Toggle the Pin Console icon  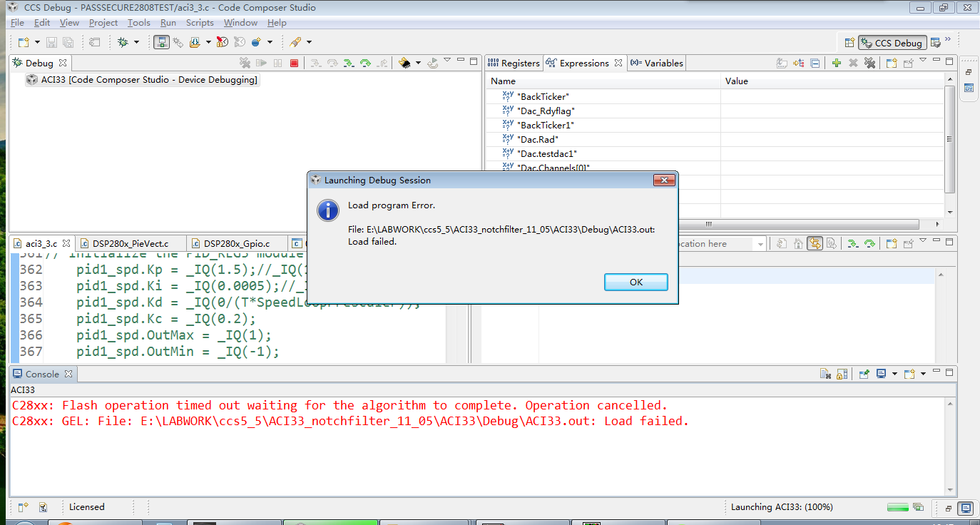point(864,374)
